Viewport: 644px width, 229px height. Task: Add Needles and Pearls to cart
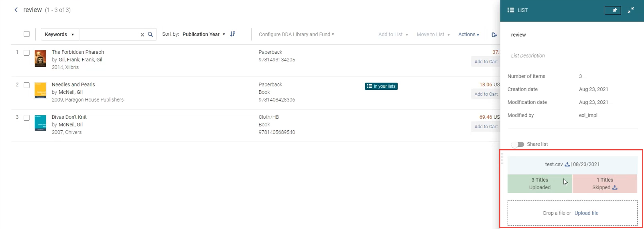[486, 94]
